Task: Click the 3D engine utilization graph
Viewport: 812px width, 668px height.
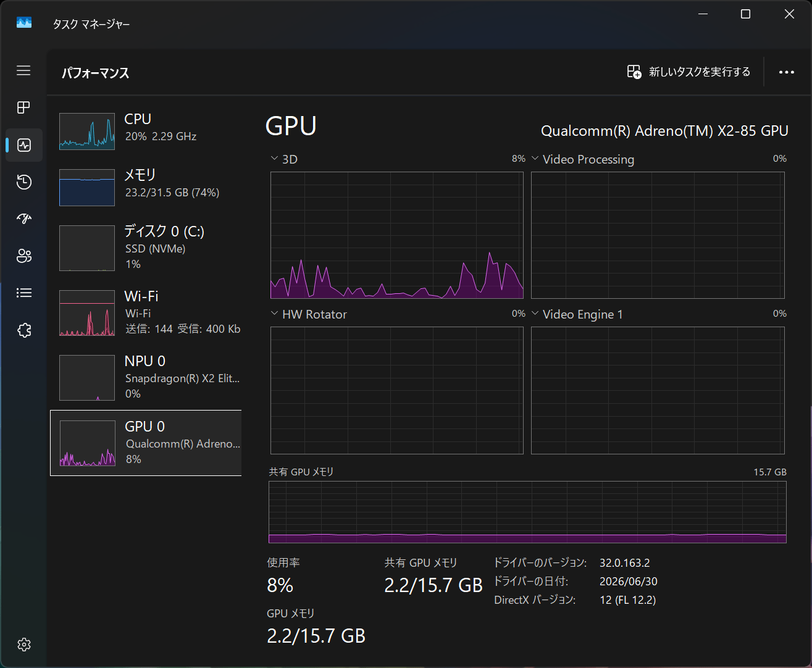Action: click(397, 235)
